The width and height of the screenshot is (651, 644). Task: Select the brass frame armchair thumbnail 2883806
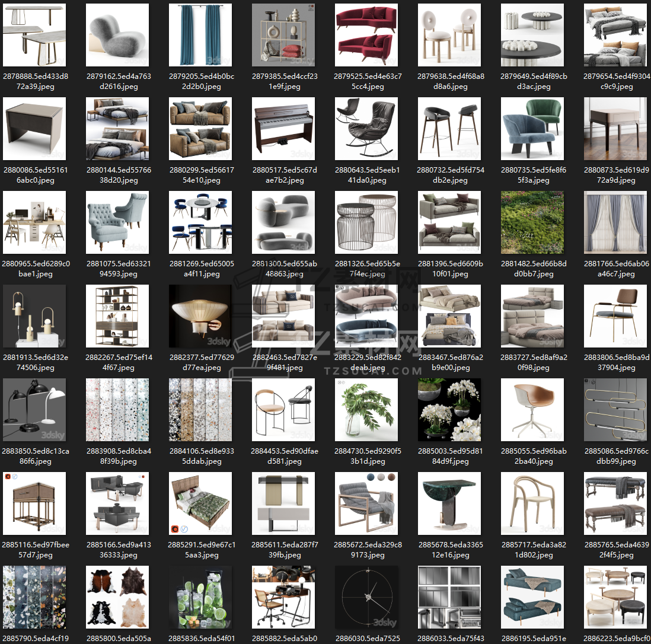click(x=615, y=316)
